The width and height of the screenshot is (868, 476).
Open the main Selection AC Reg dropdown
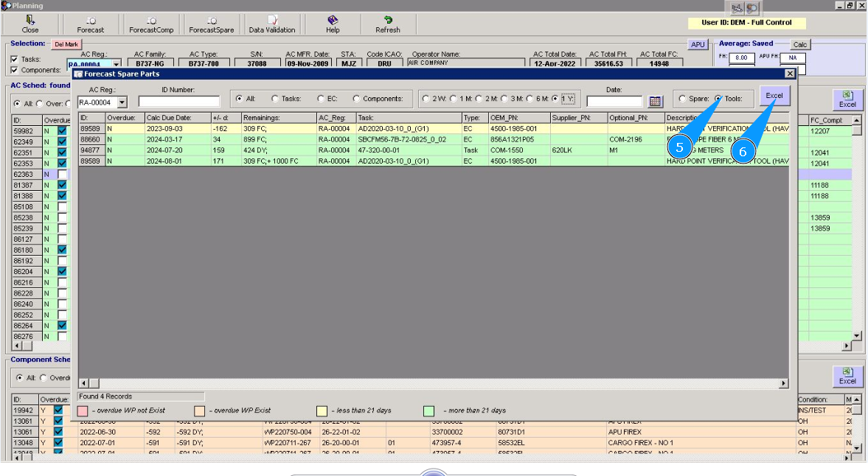point(116,66)
